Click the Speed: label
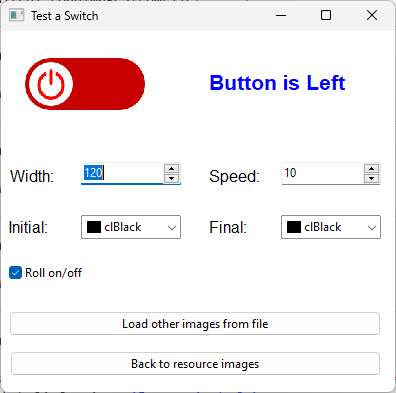Screen dimensions: 396x393 click(234, 176)
